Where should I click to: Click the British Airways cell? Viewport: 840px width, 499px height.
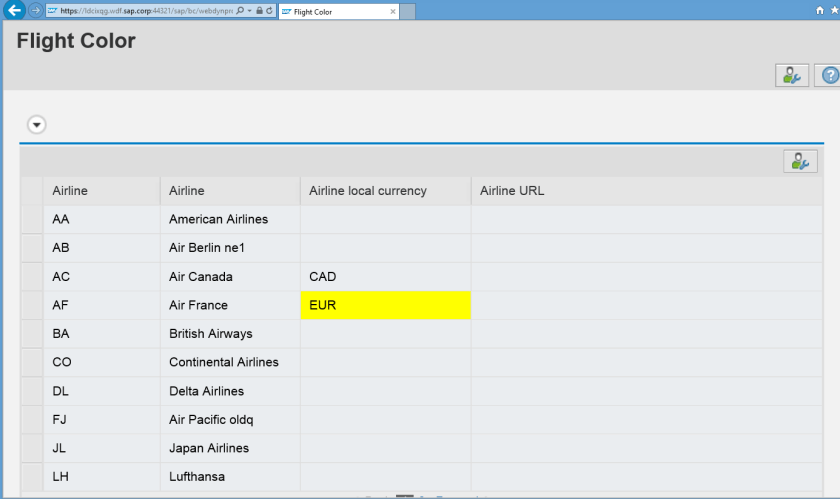point(230,333)
